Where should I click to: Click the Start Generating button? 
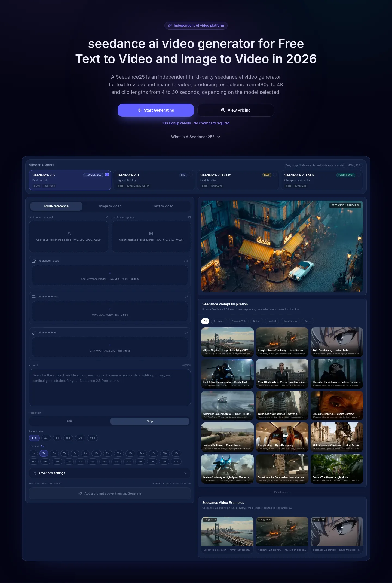tap(156, 110)
